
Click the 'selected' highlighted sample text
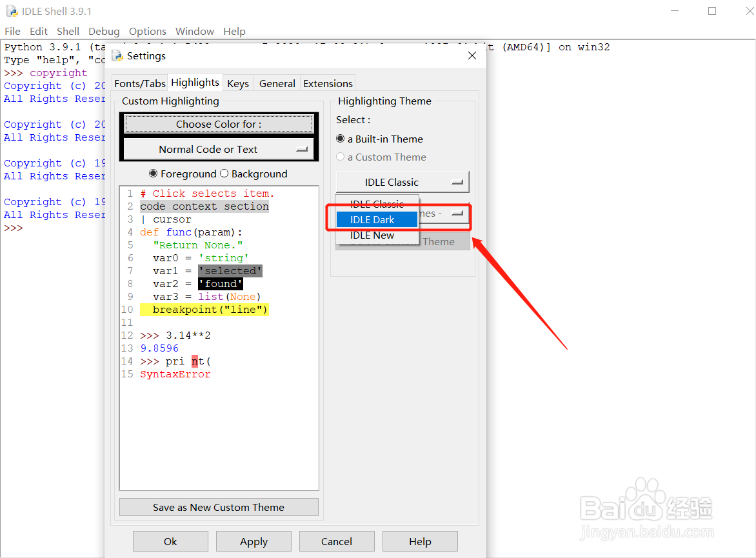coord(230,271)
